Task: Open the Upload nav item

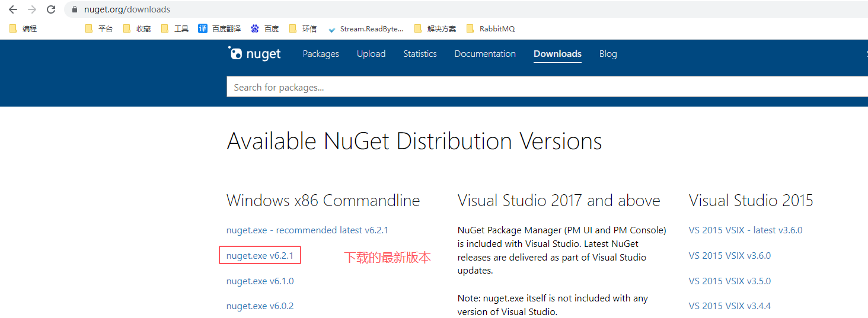Action: tap(371, 53)
